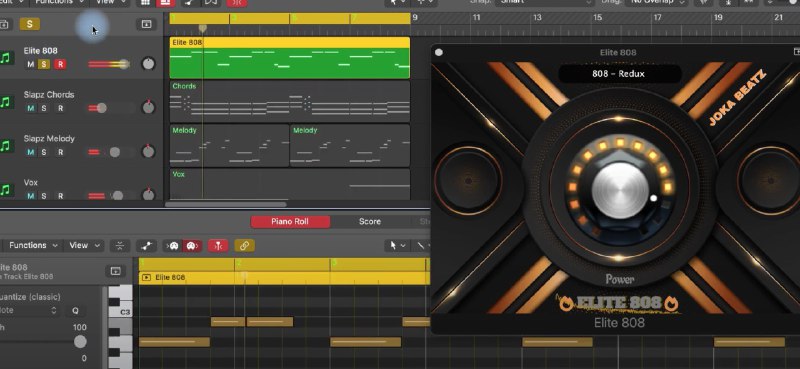Click the quantize Strength slider handle
800x369 pixels.
[x=80, y=341]
